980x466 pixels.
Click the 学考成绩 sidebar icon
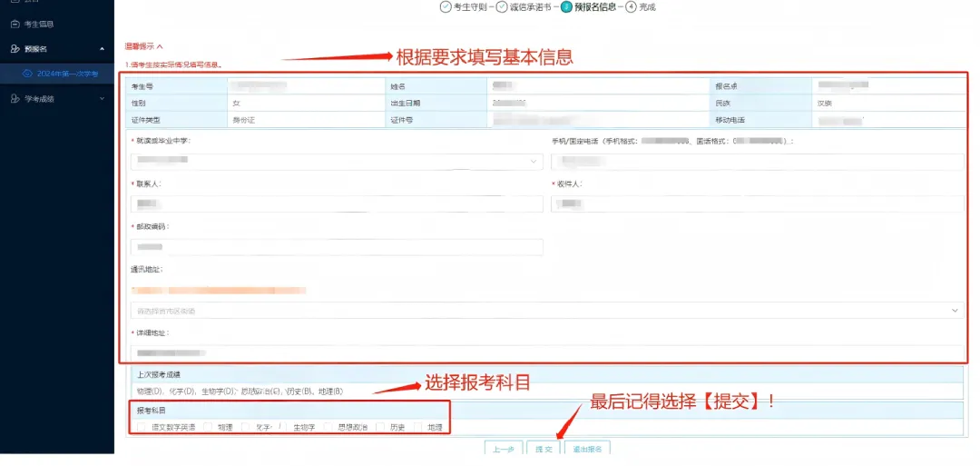(16, 99)
